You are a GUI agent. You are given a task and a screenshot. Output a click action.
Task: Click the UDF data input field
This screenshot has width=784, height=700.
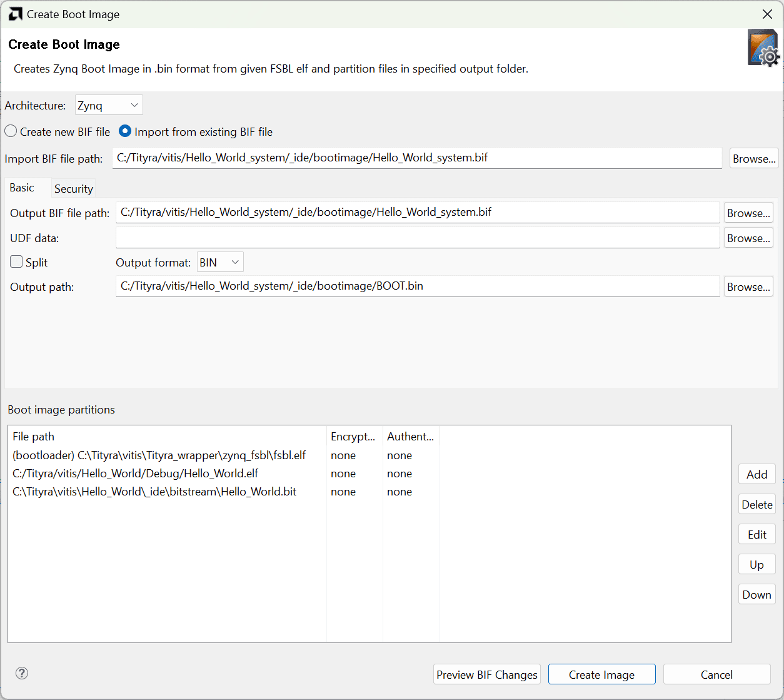[x=417, y=238]
